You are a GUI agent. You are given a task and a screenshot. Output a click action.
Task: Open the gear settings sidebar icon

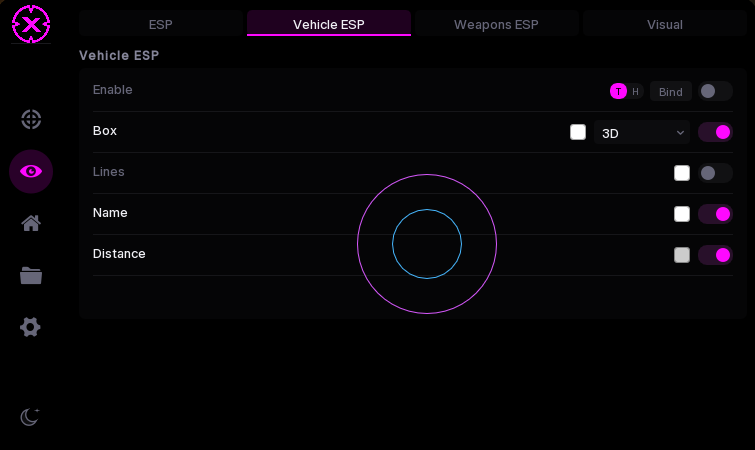point(30,327)
